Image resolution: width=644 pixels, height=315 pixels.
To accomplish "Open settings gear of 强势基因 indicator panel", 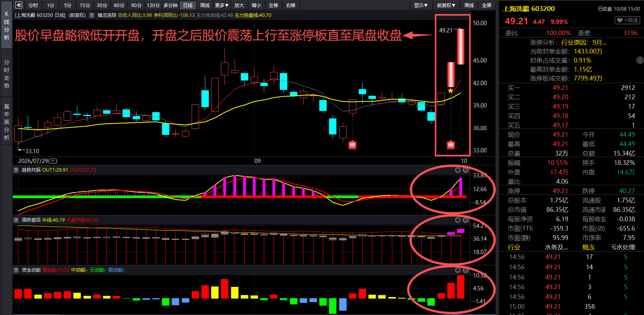I will [458, 220].
